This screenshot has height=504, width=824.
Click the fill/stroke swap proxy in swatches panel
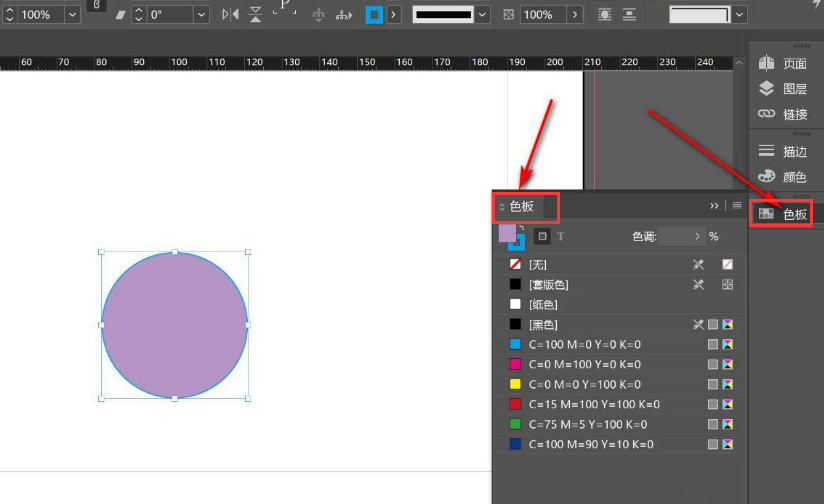coord(521,229)
